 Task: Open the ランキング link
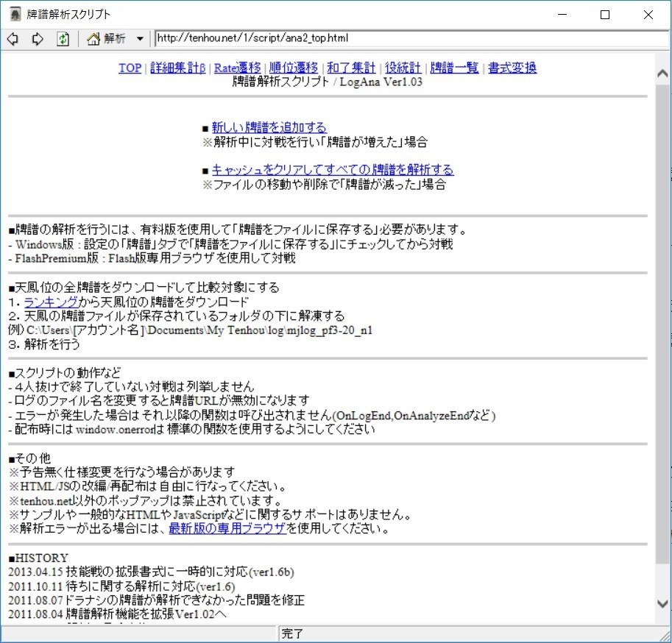(x=49, y=302)
